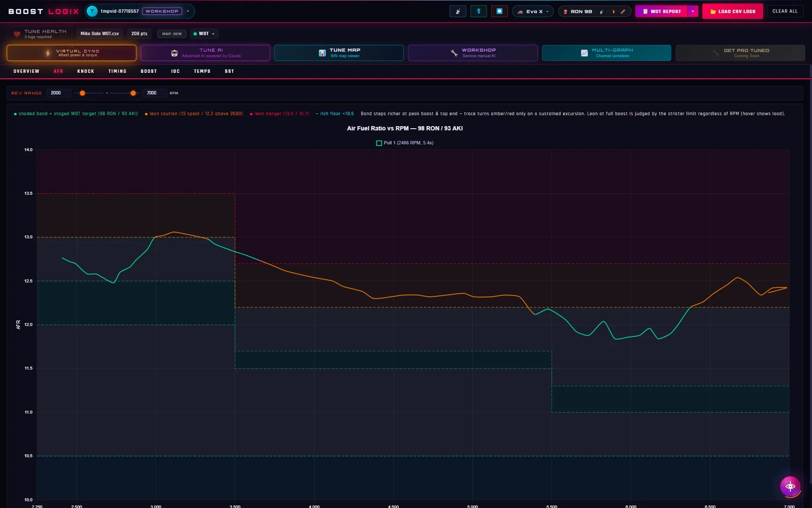
Task: Click the Boost Logix logo
Action: coord(44,11)
